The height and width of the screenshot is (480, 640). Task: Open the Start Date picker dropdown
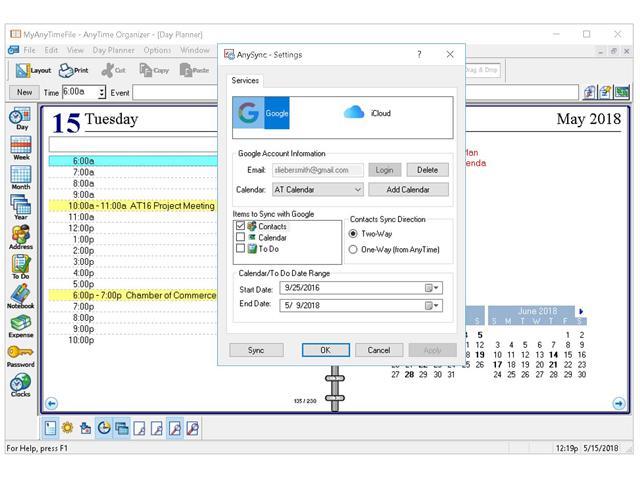[x=432, y=288]
